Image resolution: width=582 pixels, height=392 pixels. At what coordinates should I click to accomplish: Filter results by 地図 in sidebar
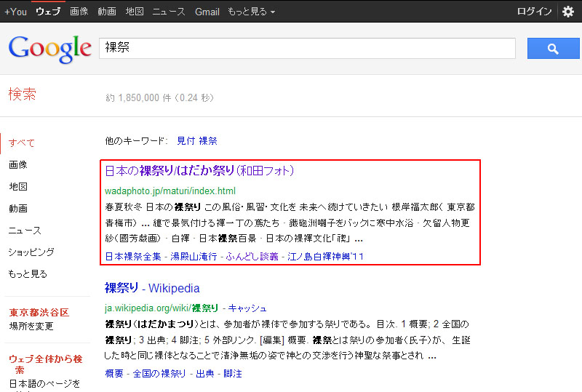pos(17,187)
